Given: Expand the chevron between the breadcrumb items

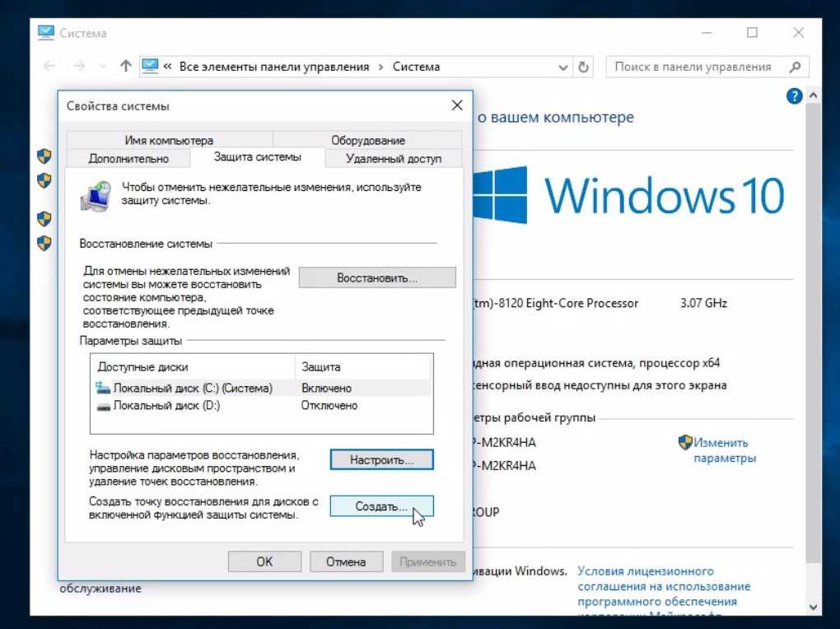Looking at the screenshot, I should (380, 67).
